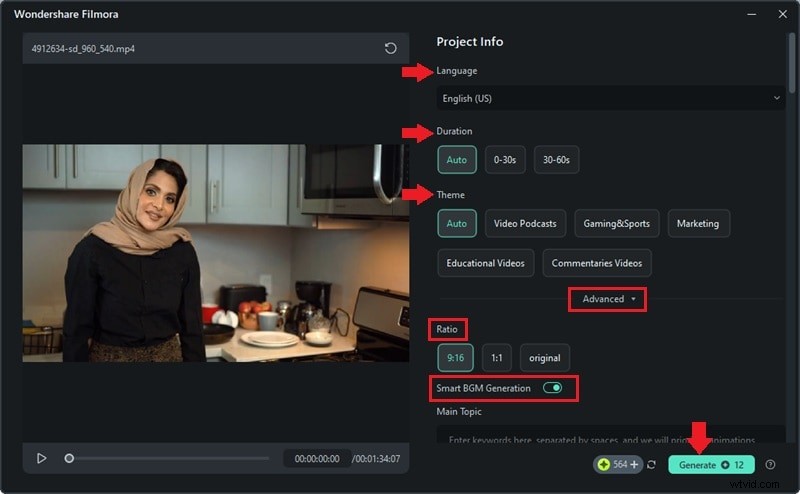
Task: Set the ratio to 1:1
Action: (496, 358)
